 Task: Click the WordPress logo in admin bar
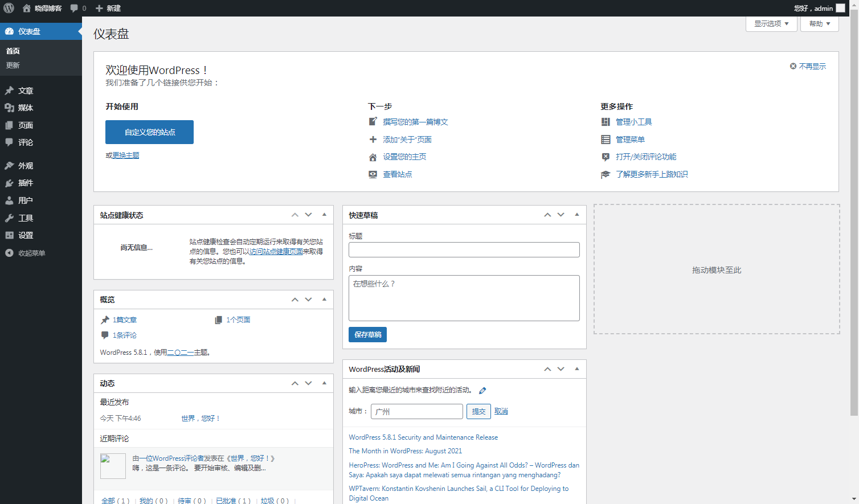[x=9, y=8]
